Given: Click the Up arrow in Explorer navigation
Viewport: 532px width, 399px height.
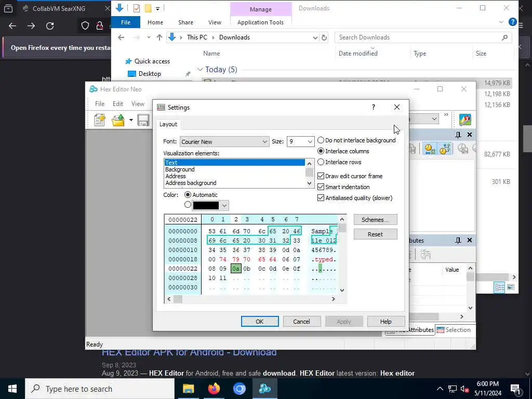Looking at the screenshot, I should (159, 37).
